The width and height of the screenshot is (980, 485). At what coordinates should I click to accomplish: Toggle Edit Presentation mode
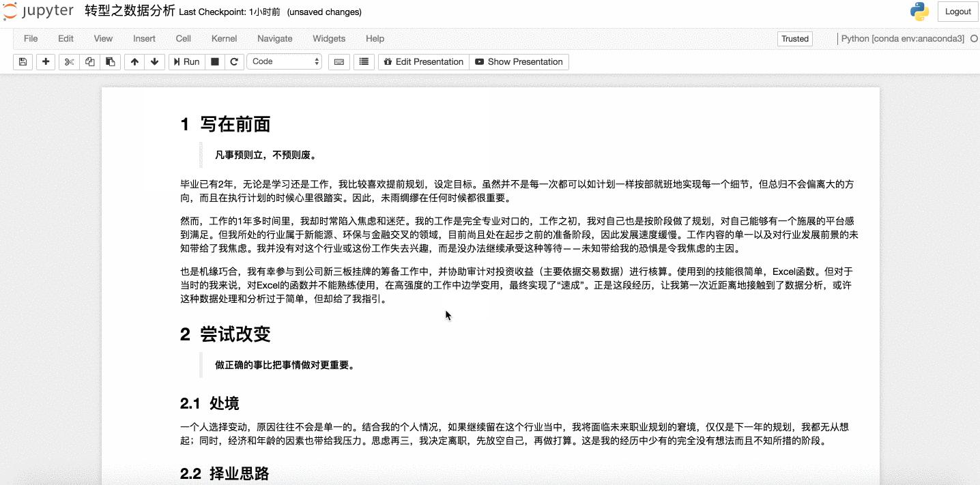click(x=423, y=61)
